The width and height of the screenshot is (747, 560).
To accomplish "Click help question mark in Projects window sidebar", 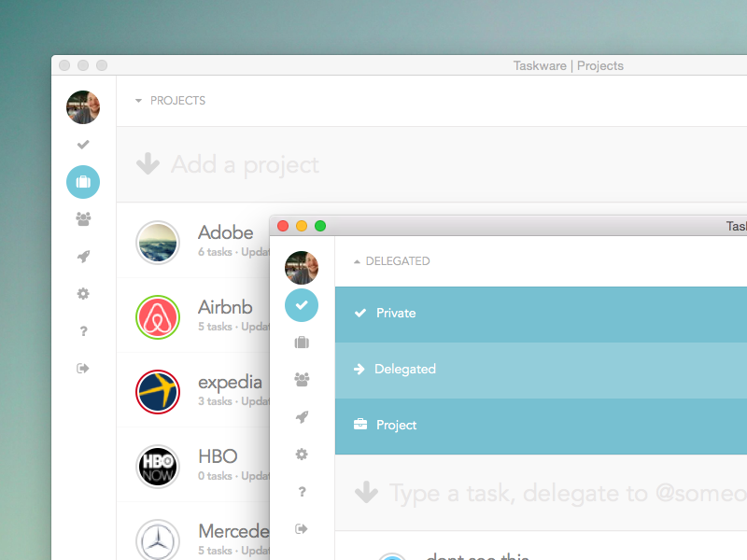I will (x=83, y=331).
